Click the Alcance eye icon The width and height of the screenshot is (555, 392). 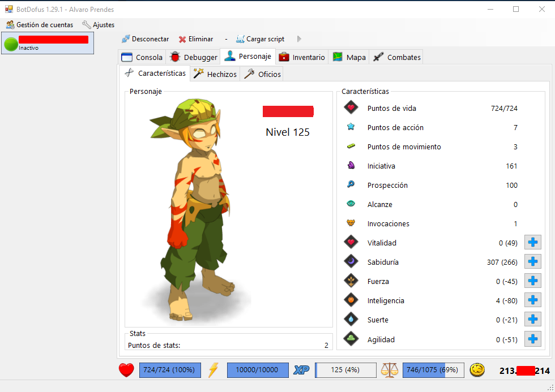(x=351, y=204)
